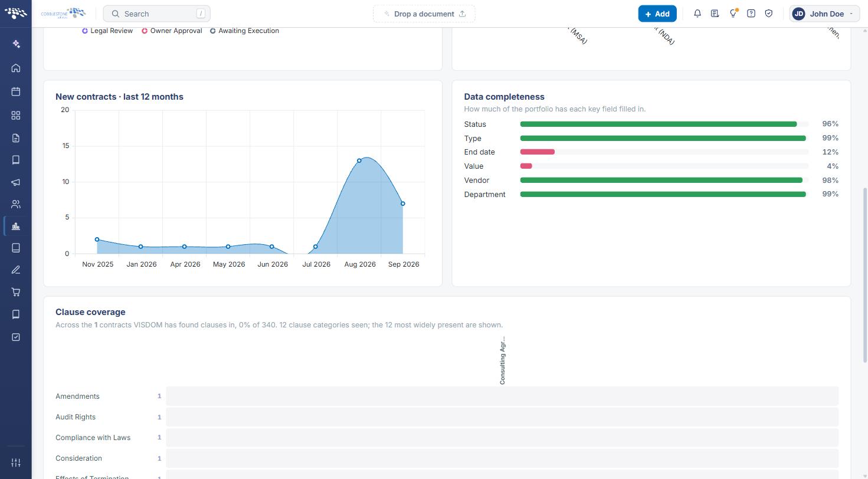Toggle the Owner Approval legend series
This screenshot has width=868, height=479.
(x=172, y=31)
